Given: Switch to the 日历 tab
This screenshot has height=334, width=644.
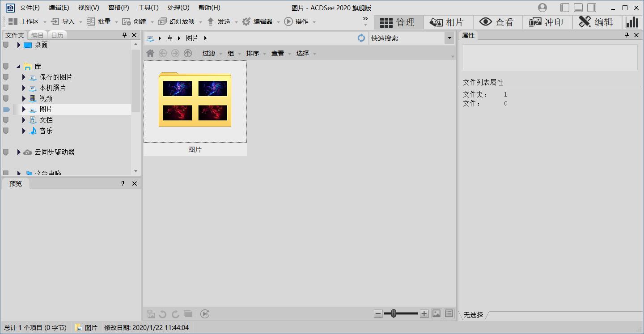Looking at the screenshot, I should pyautogui.click(x=57, y=35).
